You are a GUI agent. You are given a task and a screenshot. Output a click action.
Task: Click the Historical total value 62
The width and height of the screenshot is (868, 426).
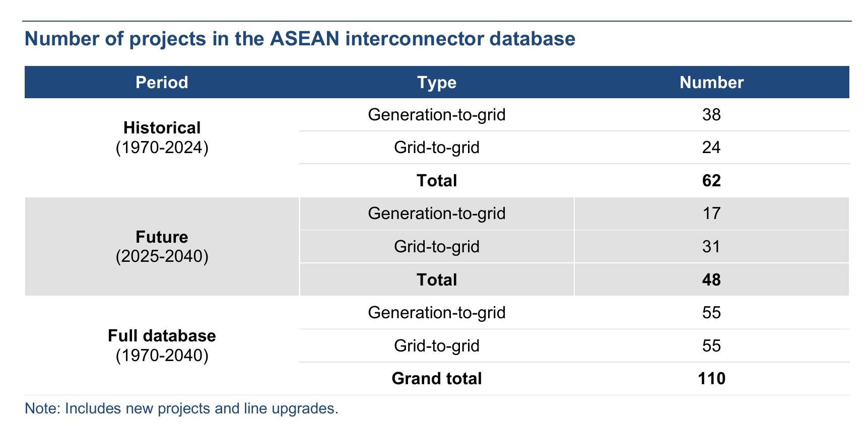coord(711,180)
